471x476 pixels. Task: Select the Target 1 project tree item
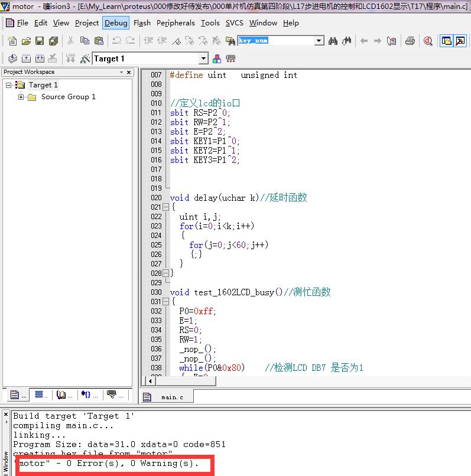click(x=43, y=85)
